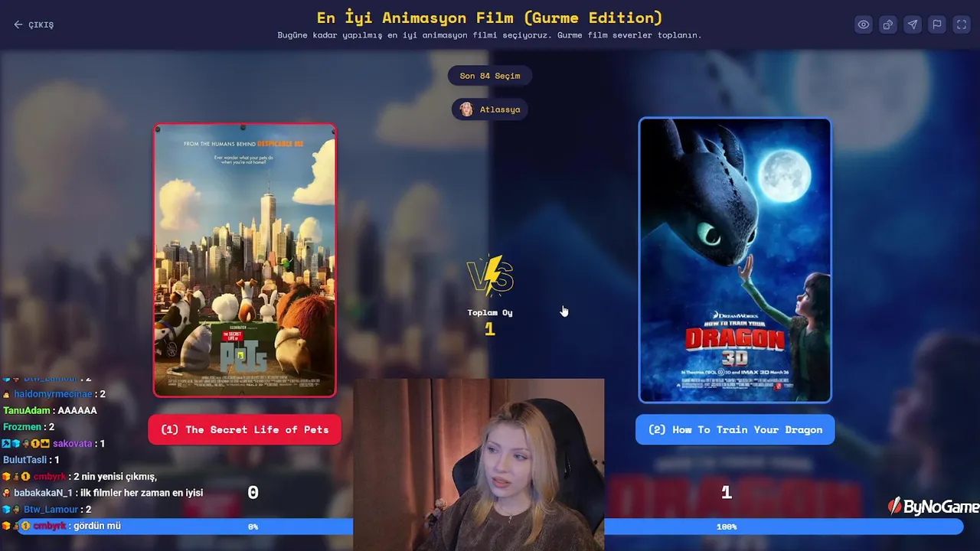Click the Son 84 Seçim badge
Viewport: 980px width, 551px height.
(490, 76)
